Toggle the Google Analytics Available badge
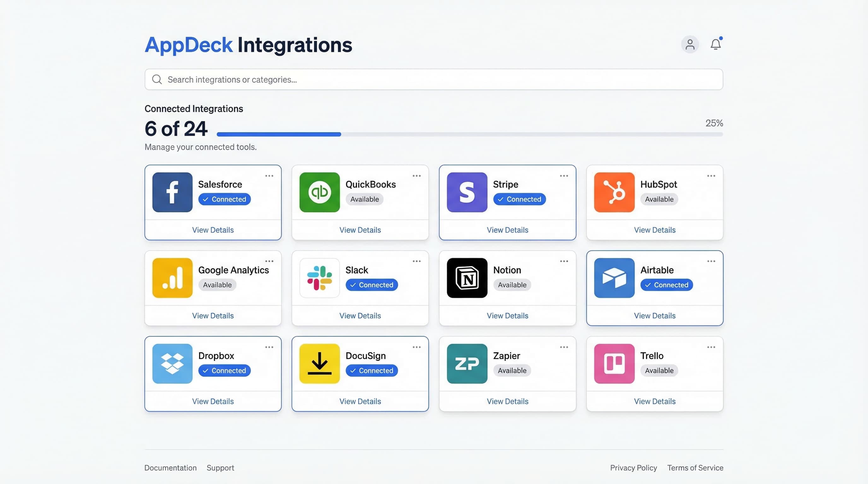This screenshot has height=484, width=868. tap(217, 285)
